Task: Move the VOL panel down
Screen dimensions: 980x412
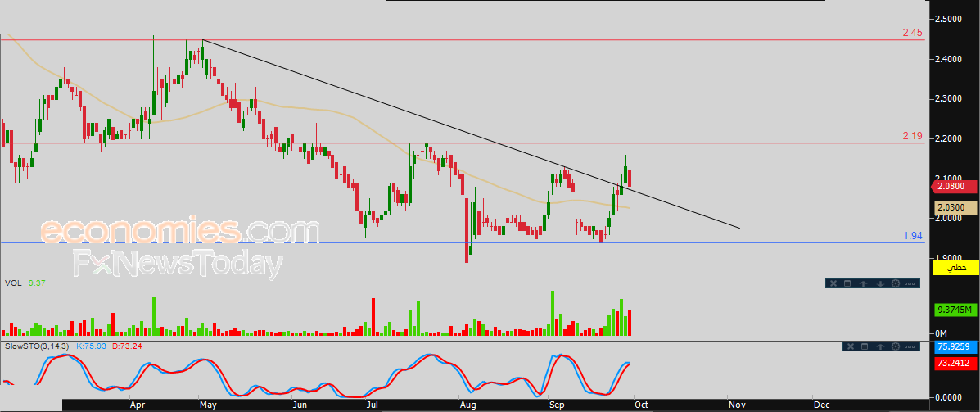Action: coord(880,284)
